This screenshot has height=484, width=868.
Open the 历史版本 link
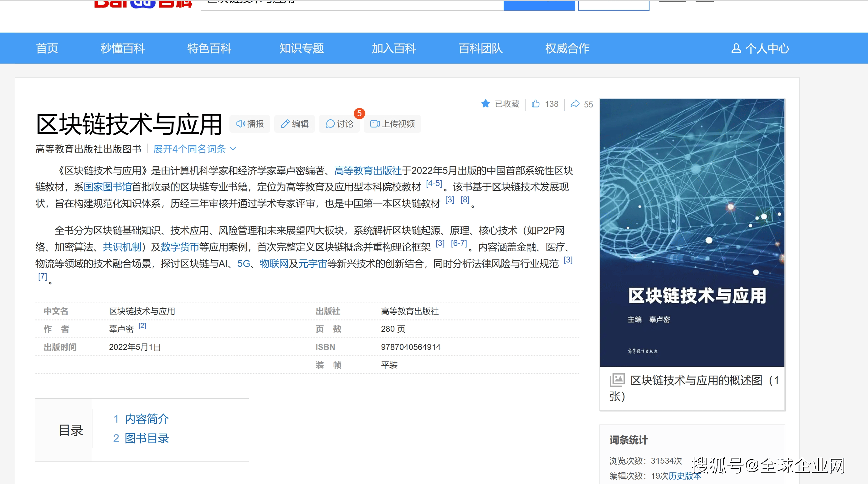click(x=684, y=476)
